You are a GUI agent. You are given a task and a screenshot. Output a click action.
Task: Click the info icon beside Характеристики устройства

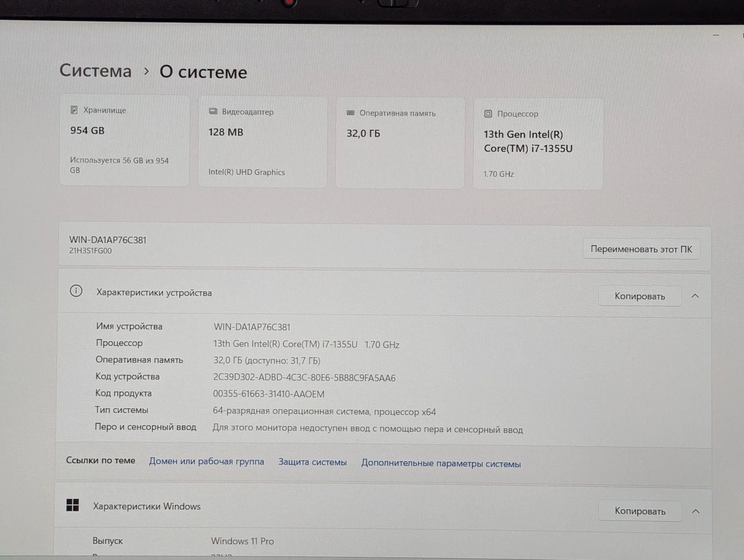(76, 291)
